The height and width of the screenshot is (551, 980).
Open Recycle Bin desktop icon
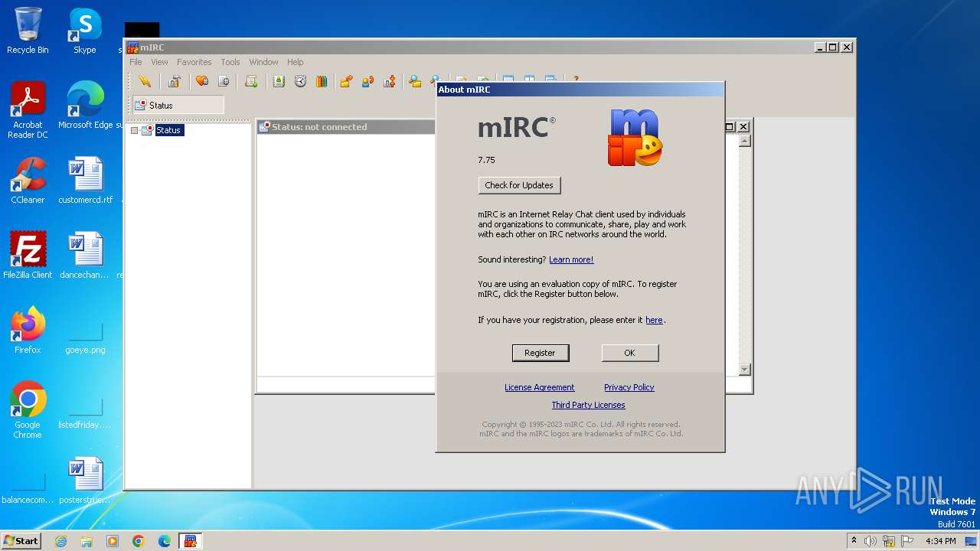[28, 31]
